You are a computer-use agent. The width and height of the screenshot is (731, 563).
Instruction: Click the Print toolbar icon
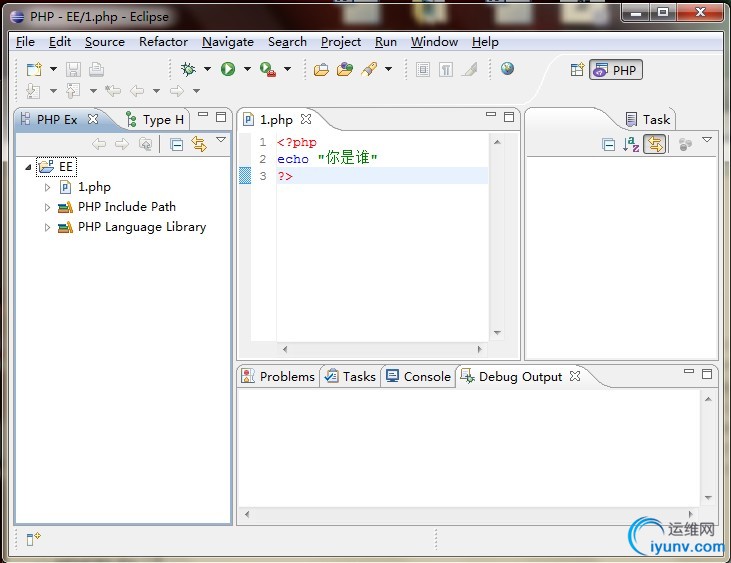point(96,69)
